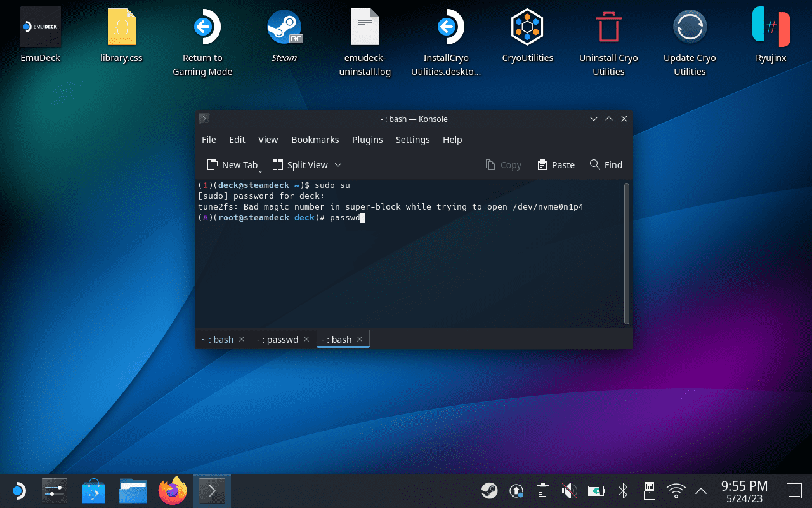Open System Settings from taskbar
812x508 pixels.
point(55,491)
